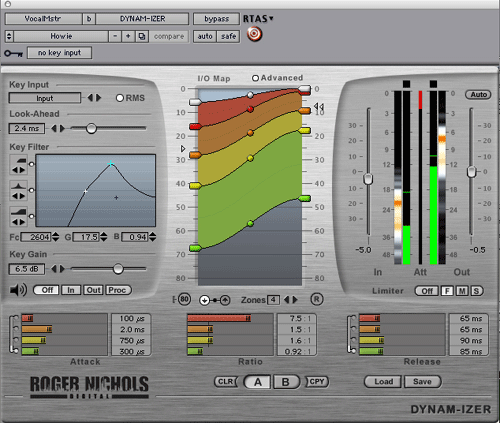Click the green zone handle on the map's left edge

pos(195,248)
